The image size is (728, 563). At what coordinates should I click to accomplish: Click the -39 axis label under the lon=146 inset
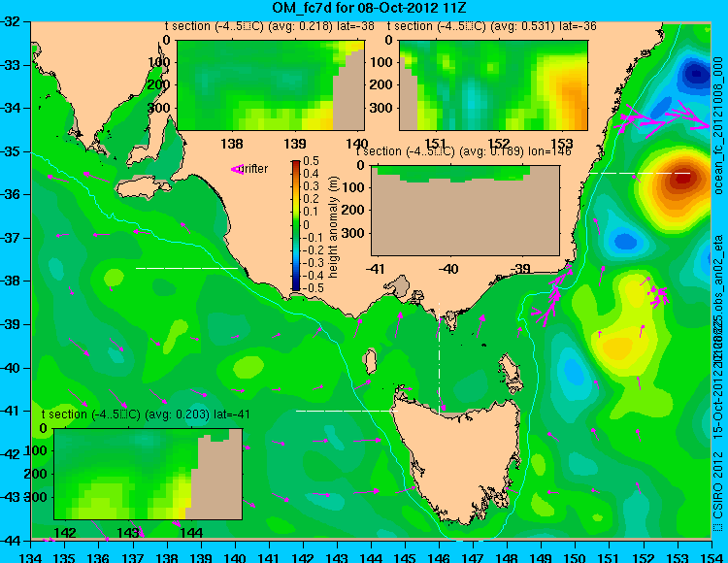click(x=522, y=269)
